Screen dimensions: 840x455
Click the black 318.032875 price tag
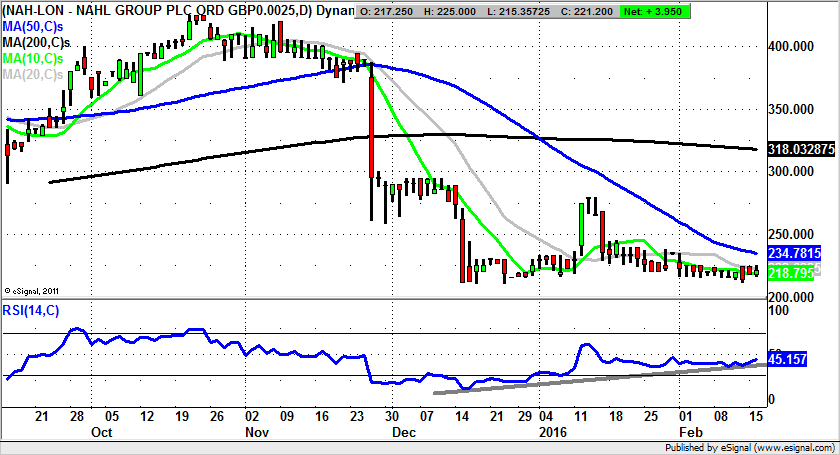click(800, 149)
